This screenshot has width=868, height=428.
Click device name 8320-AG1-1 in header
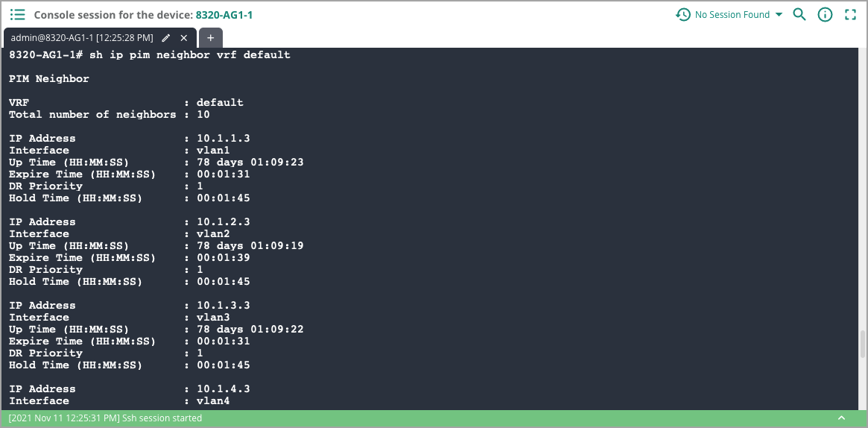click(224, 15)
